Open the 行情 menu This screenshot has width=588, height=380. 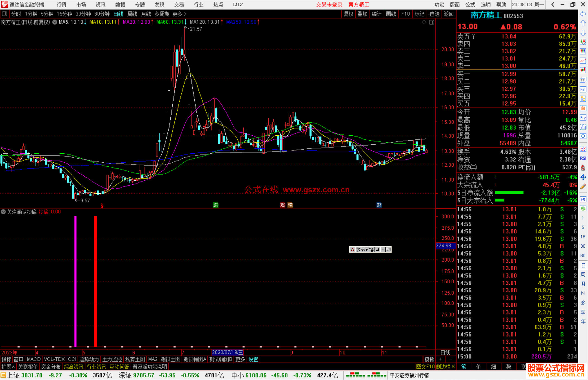(x=61, y=5)
